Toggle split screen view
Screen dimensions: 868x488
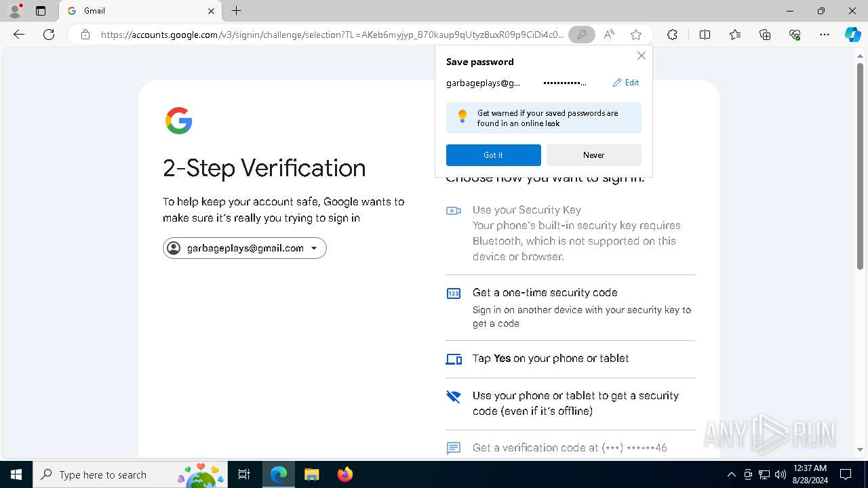705,35
